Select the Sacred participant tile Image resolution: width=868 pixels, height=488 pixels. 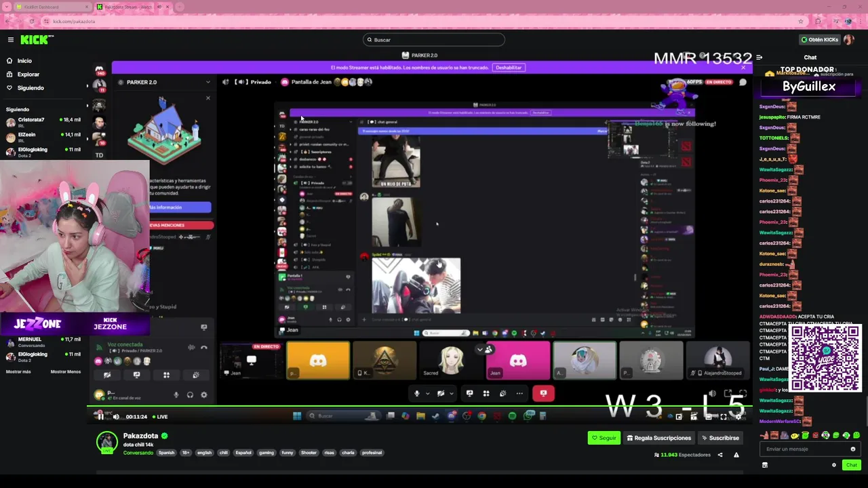451,360
